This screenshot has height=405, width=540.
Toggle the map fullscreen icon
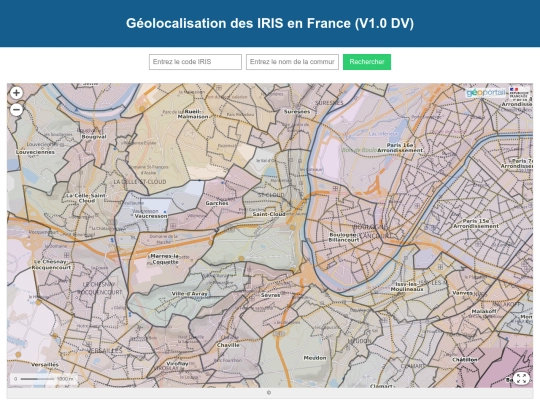(x=521, y=378)
